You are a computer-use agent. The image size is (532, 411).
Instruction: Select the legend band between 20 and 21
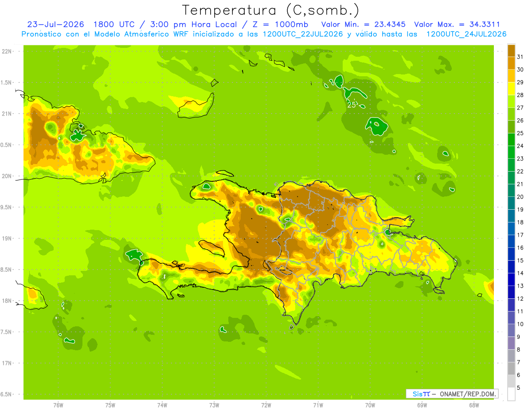(x=511, y=190)
